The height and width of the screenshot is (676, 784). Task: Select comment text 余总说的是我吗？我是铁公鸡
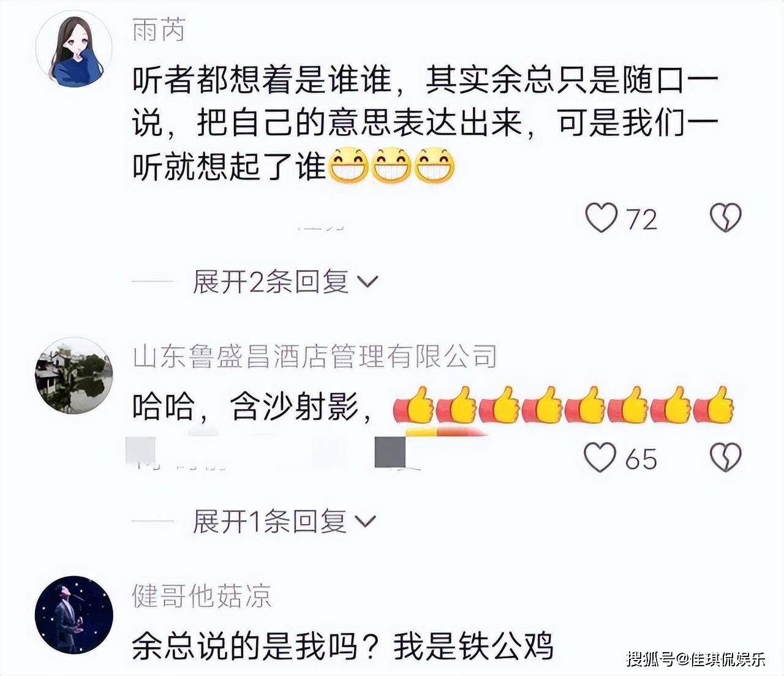342,647
